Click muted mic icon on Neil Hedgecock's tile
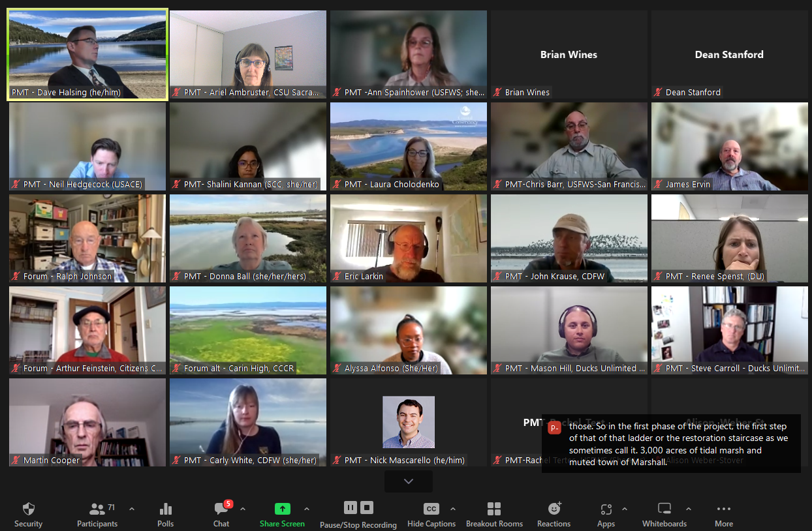The image size is (812, 531). point(16,185)
